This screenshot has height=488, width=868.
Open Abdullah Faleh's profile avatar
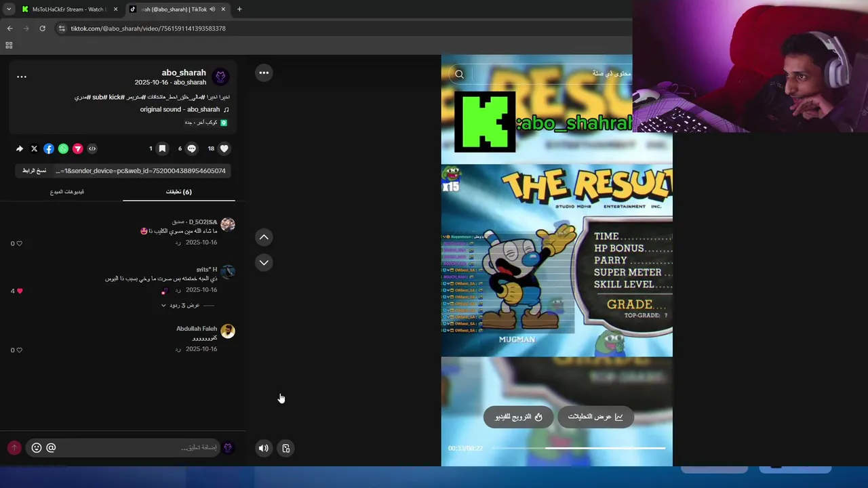tap(228, 331)
